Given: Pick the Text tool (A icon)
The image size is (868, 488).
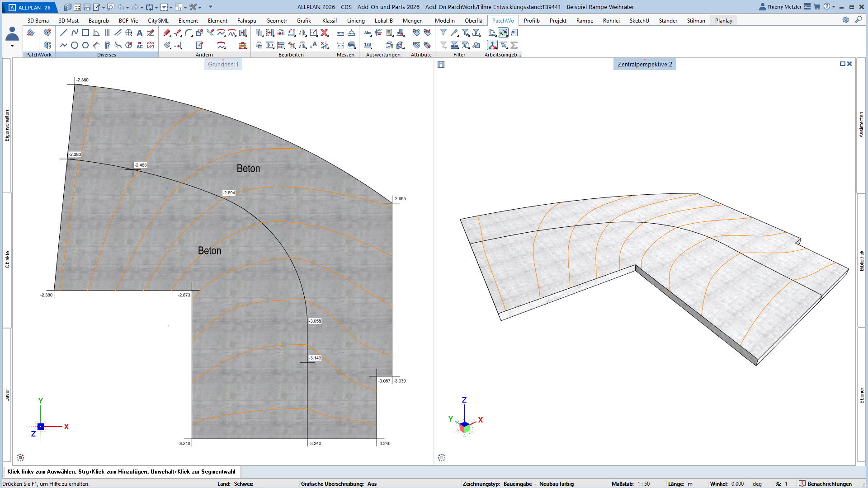Looking at the screenshot, I should (x=140, y=33).
